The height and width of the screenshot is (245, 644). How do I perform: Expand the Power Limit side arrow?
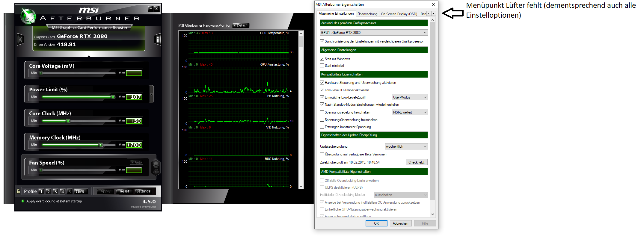tap(151, 94)
